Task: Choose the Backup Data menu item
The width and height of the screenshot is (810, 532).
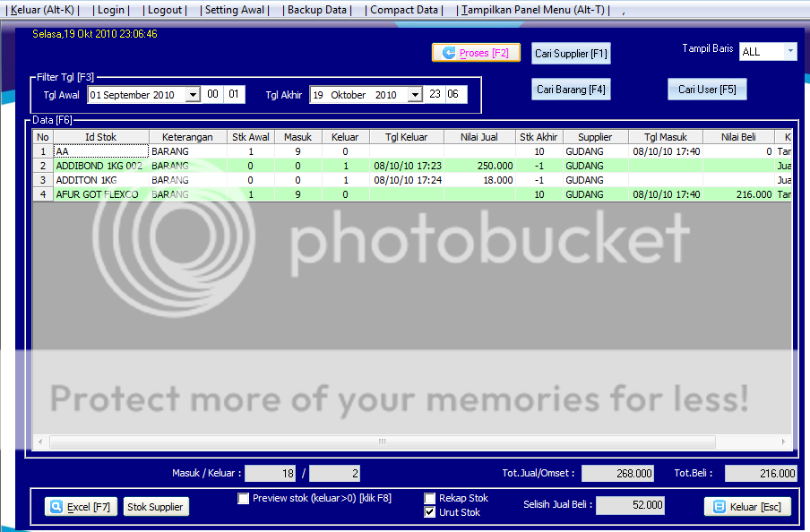Action: (316, 10)
